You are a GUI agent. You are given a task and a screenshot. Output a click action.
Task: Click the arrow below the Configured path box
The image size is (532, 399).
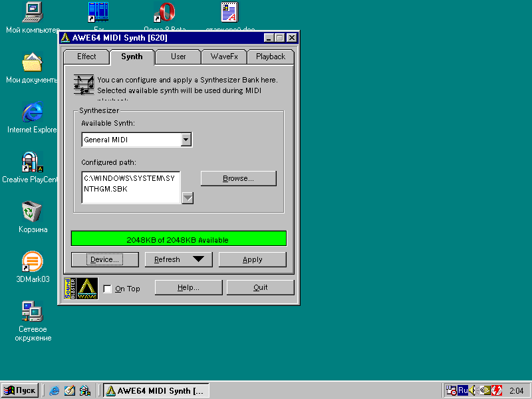pyautogui.click(x=188, y=198)
